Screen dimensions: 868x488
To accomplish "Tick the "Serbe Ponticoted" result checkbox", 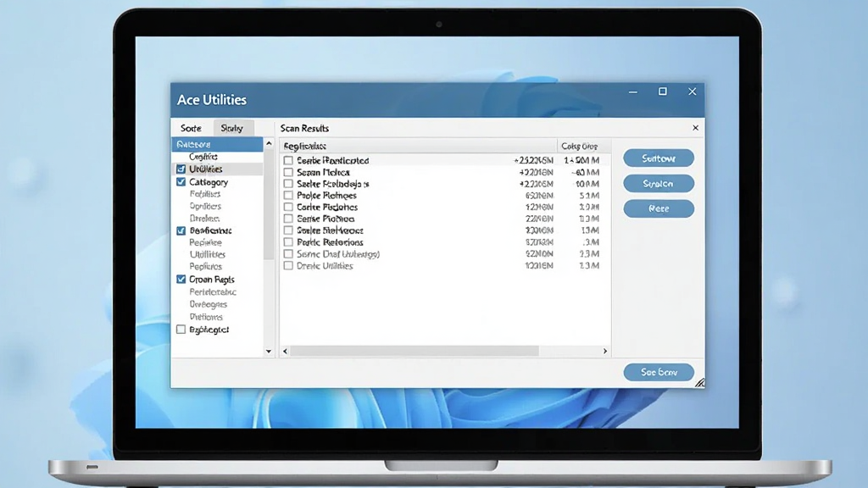I will pos(288,160).
